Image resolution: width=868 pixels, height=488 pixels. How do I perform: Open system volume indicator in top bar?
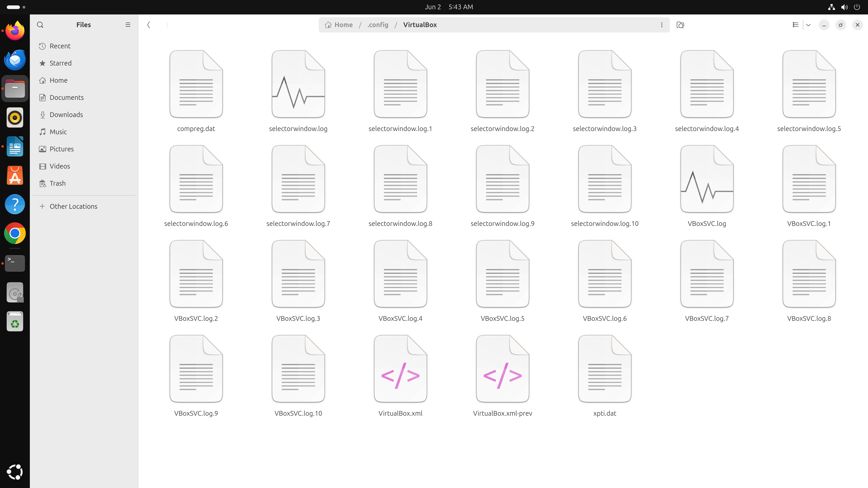844,7
